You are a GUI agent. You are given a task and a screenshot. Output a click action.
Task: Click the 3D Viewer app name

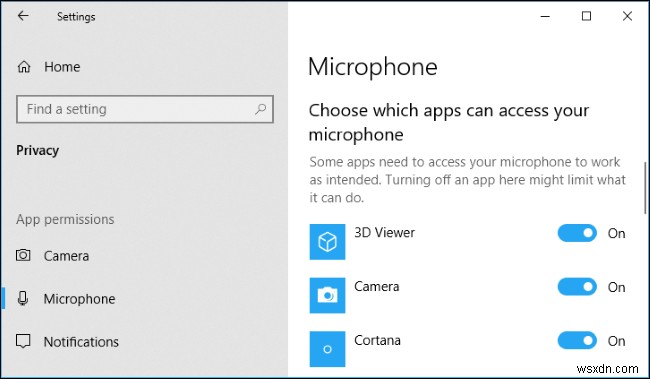(x=384, y=233)
